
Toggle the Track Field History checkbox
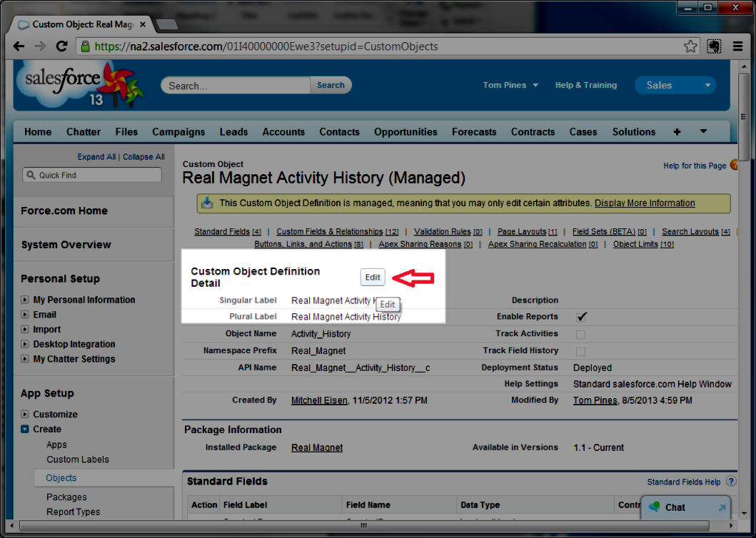point(580,351)
